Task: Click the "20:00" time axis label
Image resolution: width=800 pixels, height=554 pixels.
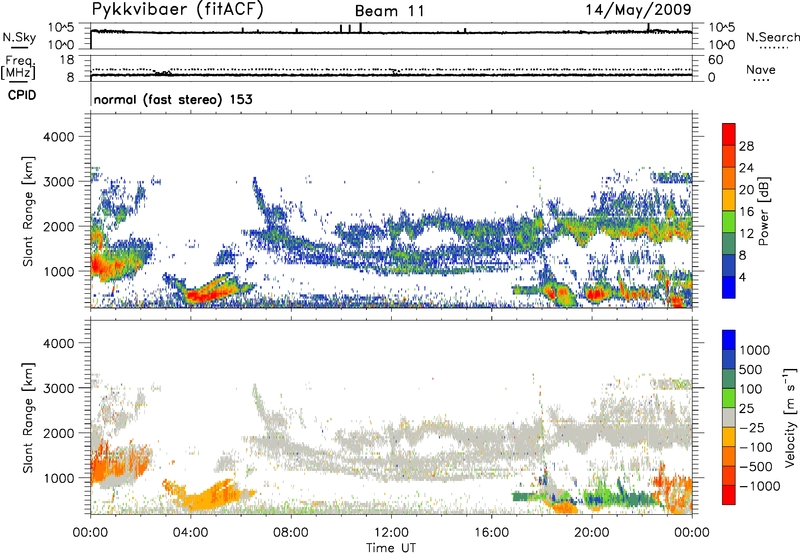Action: (x=592, y=533)
